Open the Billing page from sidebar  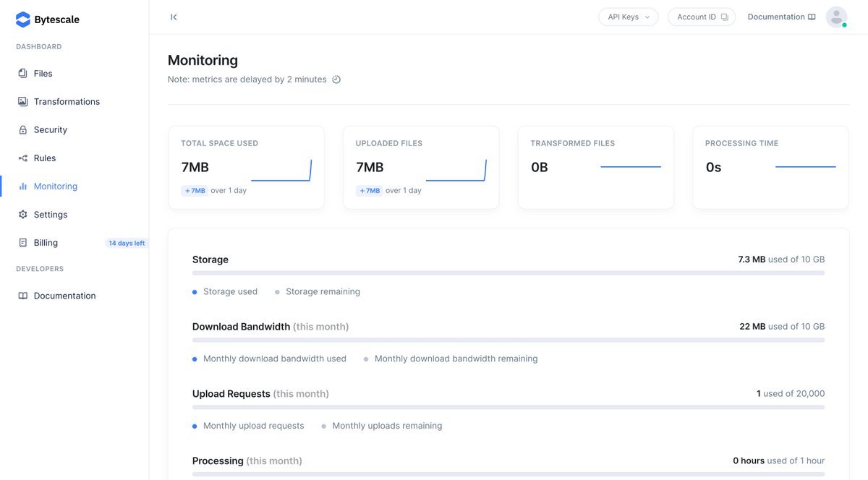click(x=46, y=243)
